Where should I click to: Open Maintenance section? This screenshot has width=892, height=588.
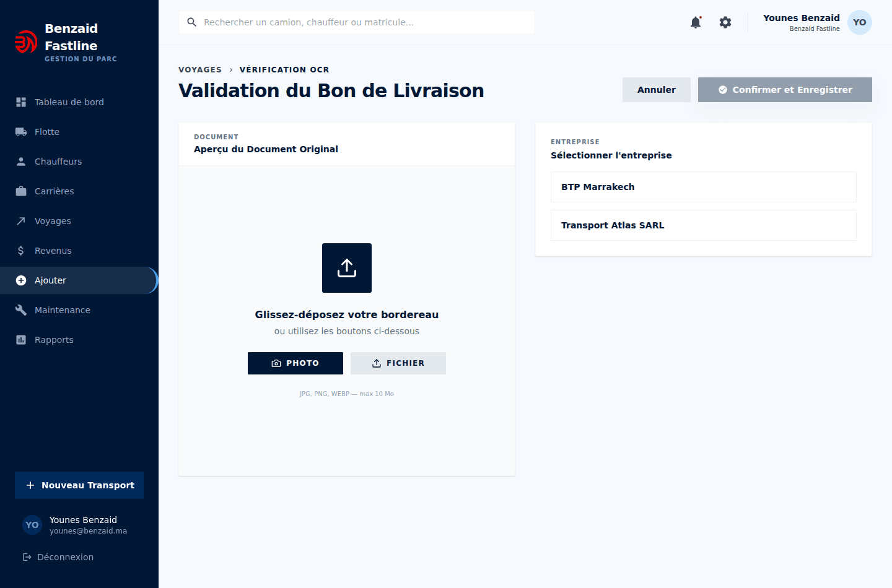tap(79, 310)
